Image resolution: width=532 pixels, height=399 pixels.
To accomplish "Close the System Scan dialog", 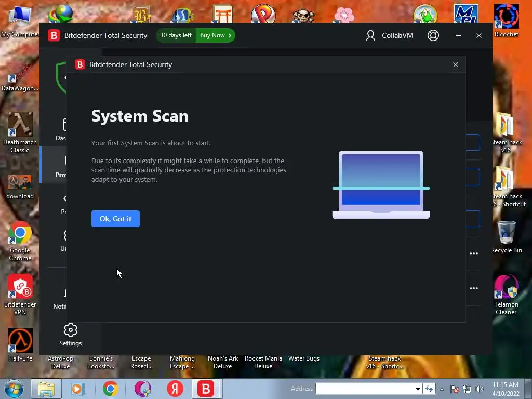I will tap(456, 64).
